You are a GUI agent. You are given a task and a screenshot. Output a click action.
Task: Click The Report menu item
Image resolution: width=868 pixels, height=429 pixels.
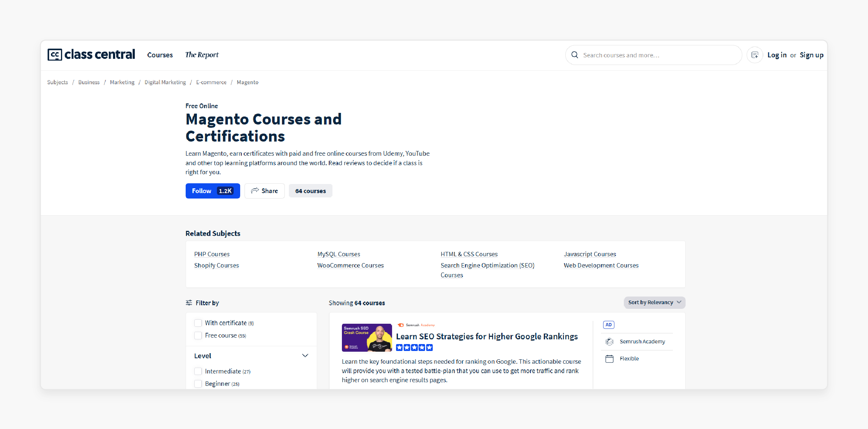coord(202,54)
